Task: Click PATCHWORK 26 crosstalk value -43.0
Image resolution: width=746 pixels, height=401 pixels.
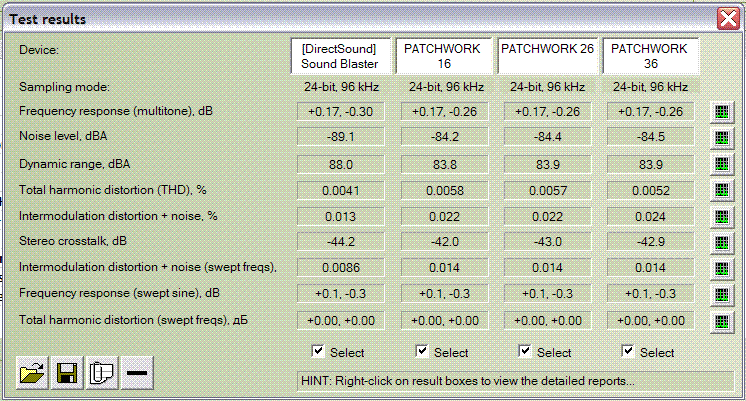Action: pyautogui.click(x=548, y=242)
